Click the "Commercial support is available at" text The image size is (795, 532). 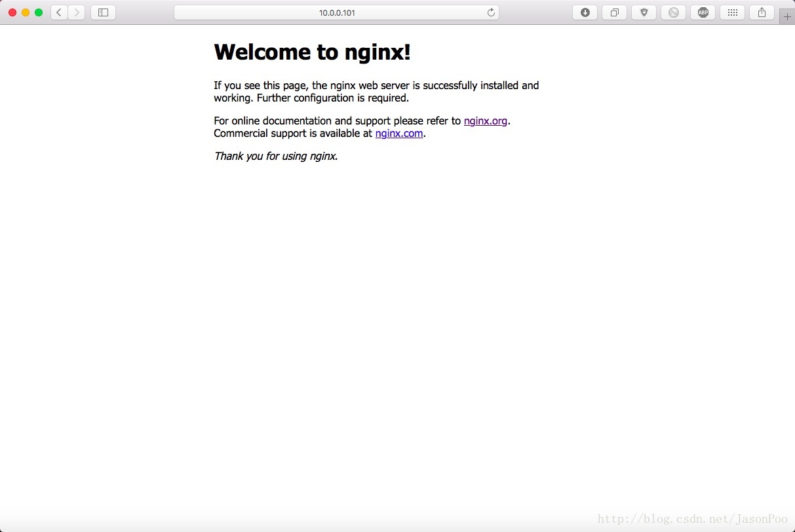click(x=293, y=133)
